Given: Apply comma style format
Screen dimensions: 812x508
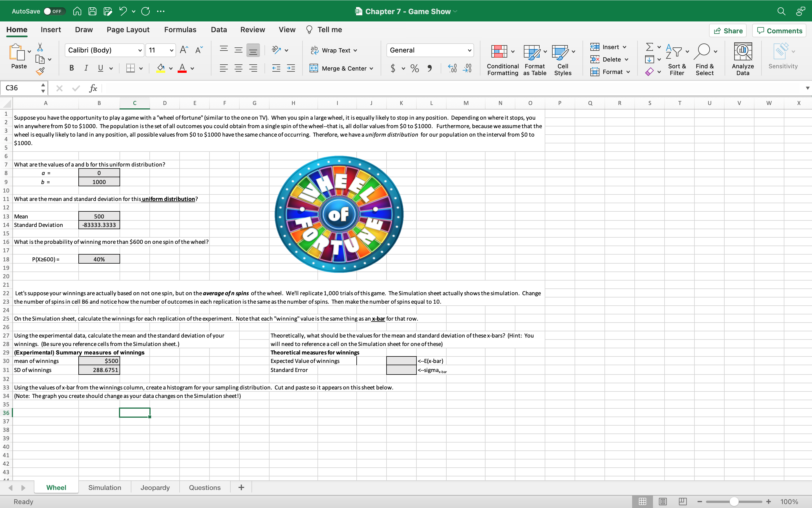Looking at the screenshot, I should [429, 68].
